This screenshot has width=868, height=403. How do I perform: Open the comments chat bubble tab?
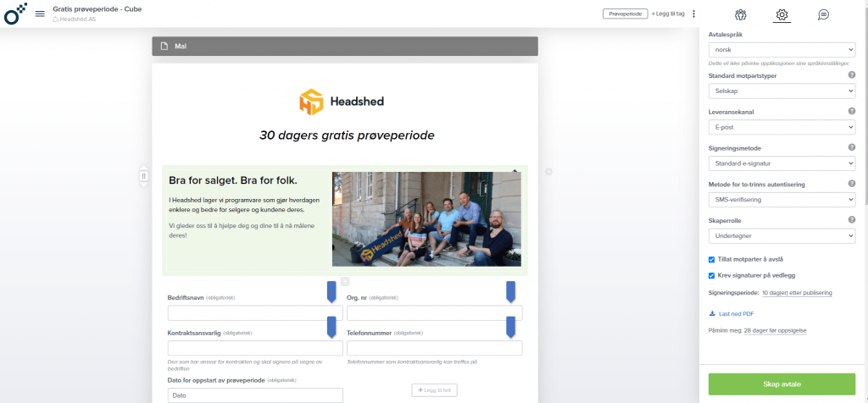(823, 15)
